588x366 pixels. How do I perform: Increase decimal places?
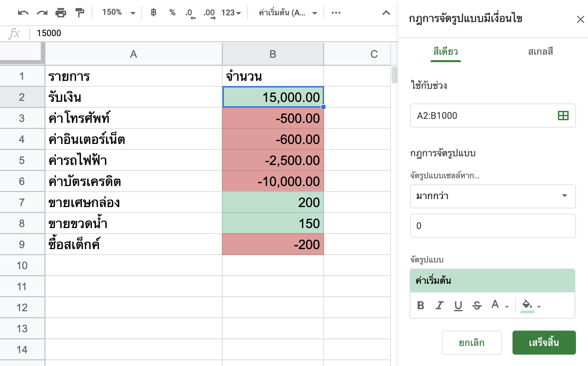(209, 13)
